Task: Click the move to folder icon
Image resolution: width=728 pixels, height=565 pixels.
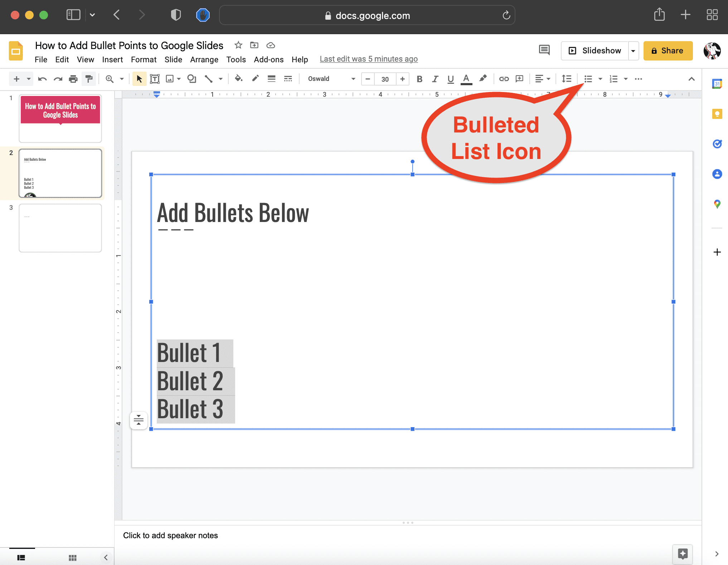Action: [254, 45]
